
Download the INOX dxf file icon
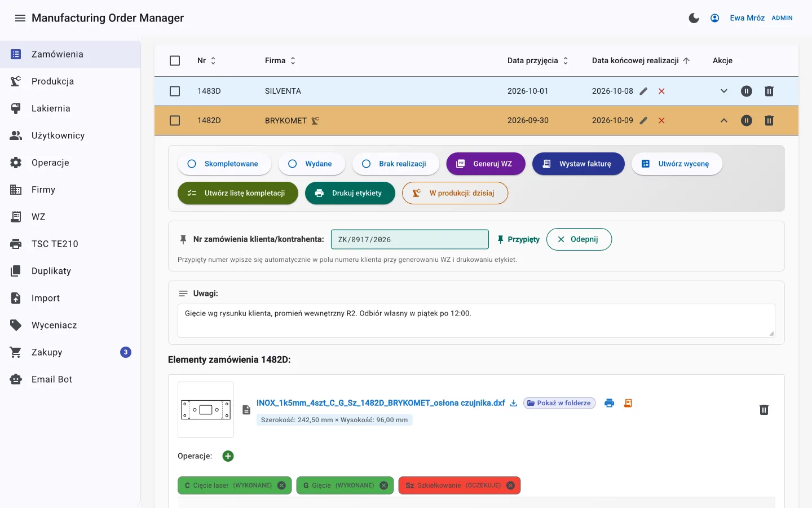514,403
